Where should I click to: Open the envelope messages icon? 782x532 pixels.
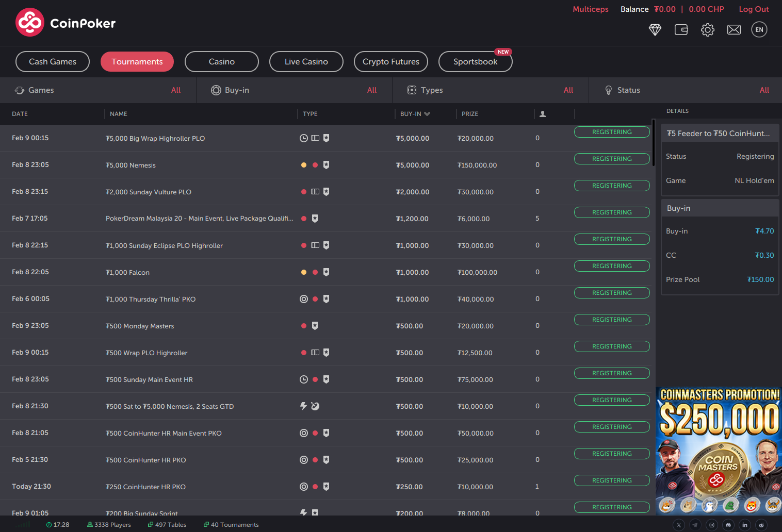point(734,30)
